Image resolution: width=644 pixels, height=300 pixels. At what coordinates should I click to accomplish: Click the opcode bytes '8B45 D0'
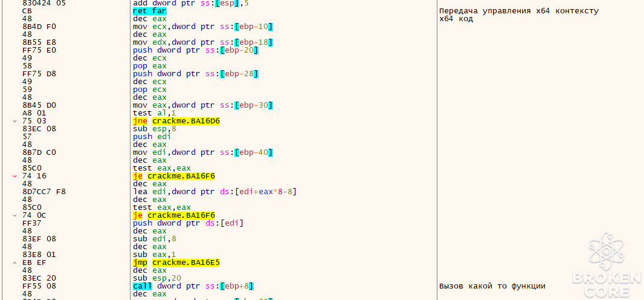point(39,105)
